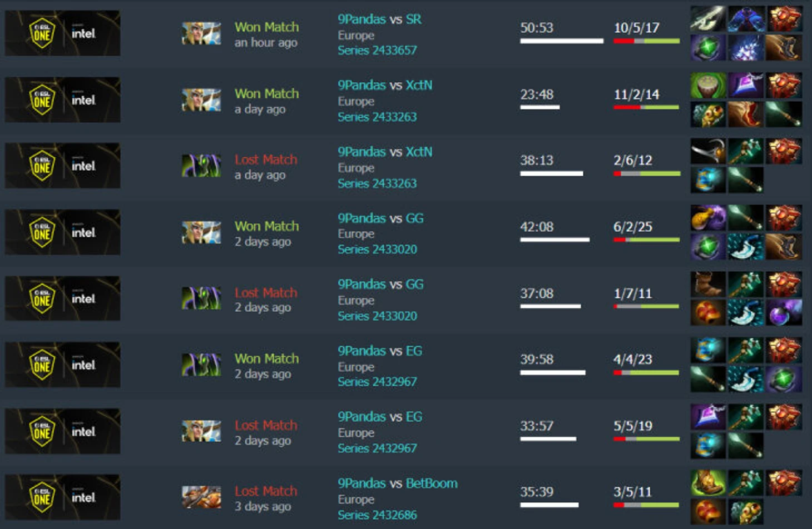Viewport: 812px width, 529px height.
Task: Click the KDA bar under 6/2/25
Action: 646,240
